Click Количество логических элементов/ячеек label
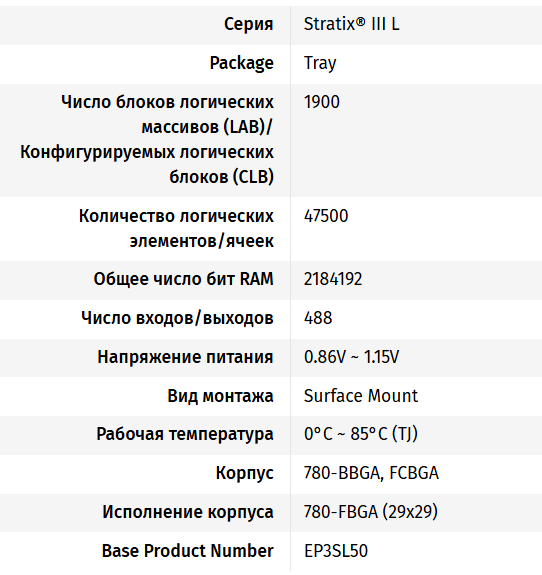The height and width of the screenshot is (575, 542). click(176, 228)
